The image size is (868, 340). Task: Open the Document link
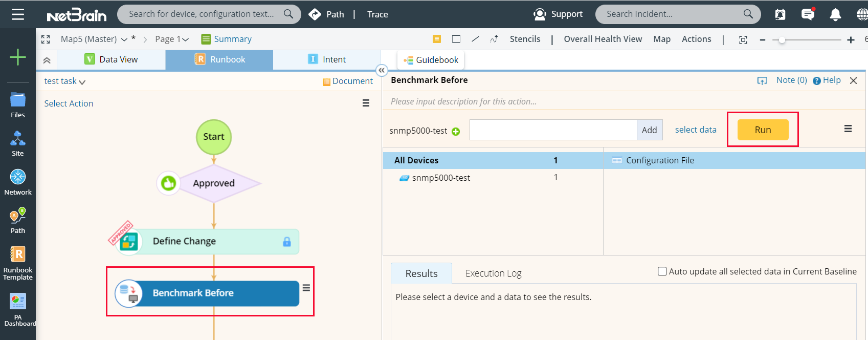click(348, 81)
